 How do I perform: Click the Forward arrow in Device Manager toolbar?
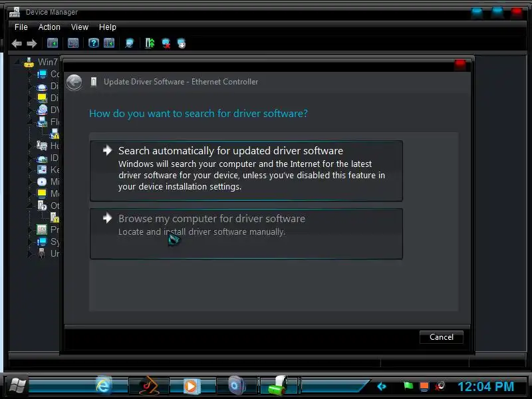[x=32, y=43]
